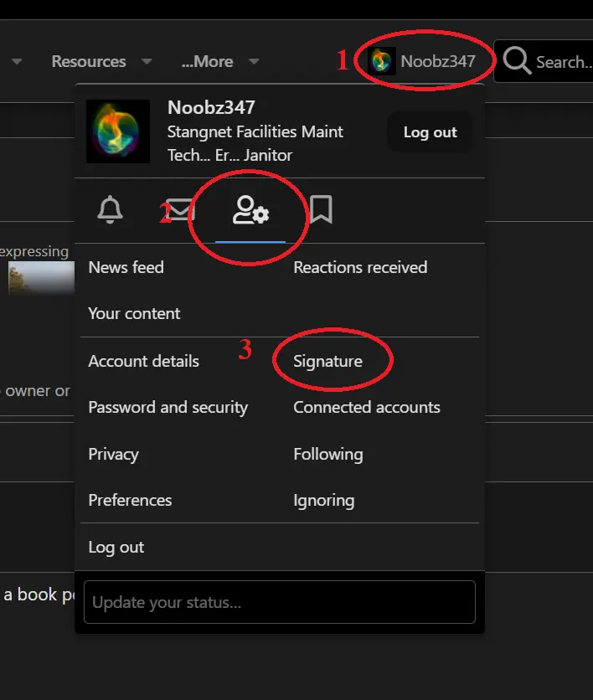The height and width of the screenshot is (700, 593).
Task: Open the alerts bell icon tab
Action: point(110,209)
